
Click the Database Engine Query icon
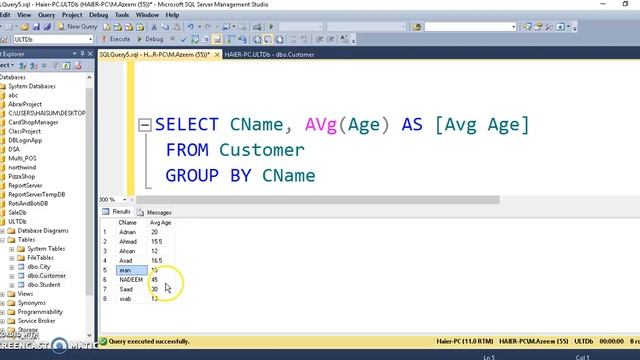point(107,27)
